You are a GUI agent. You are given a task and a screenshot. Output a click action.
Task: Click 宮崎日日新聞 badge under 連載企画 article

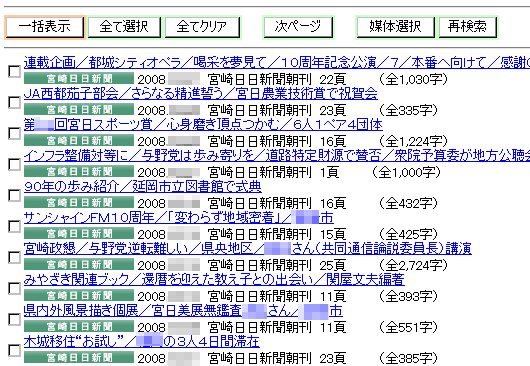[x=79, y=79]
